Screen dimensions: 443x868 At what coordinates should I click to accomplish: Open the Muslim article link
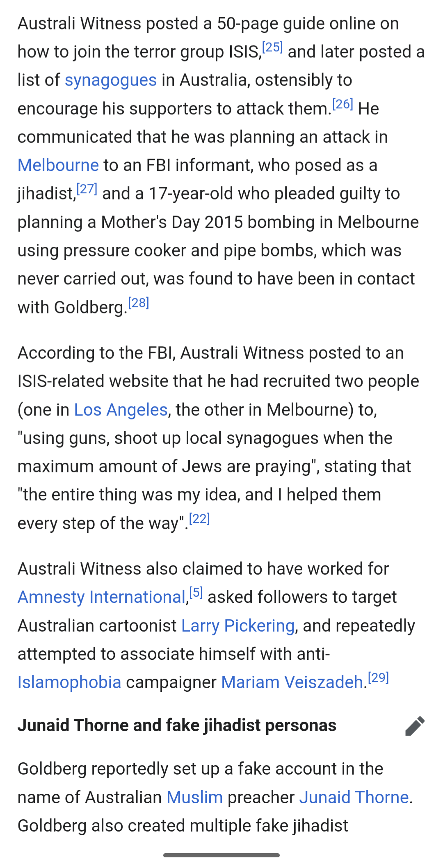(195, 798)
